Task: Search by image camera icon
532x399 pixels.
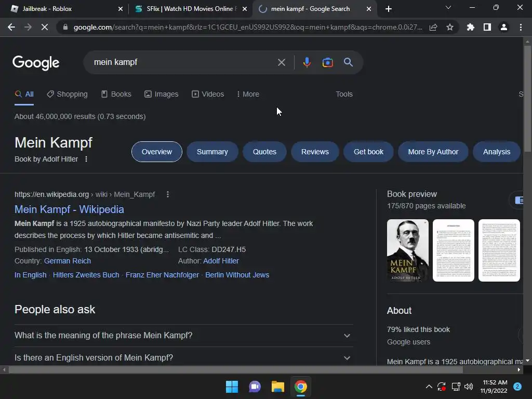Action: click(x=327, y=62)
